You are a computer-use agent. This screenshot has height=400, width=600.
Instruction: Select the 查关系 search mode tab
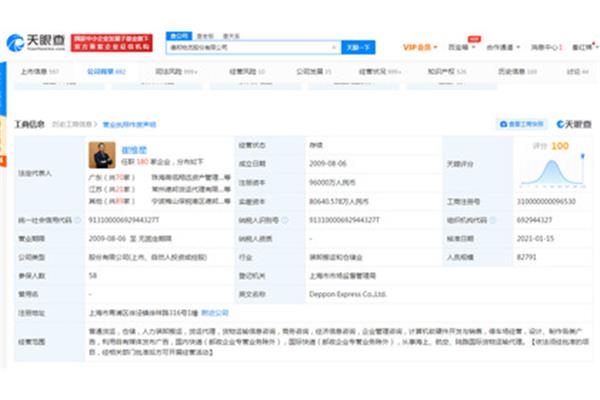pos(231,36)
